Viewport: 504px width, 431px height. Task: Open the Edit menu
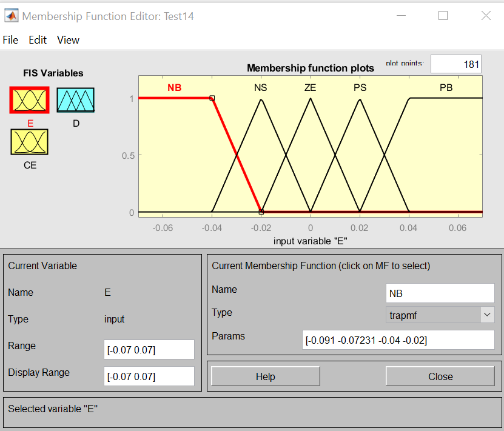[38, 40]
